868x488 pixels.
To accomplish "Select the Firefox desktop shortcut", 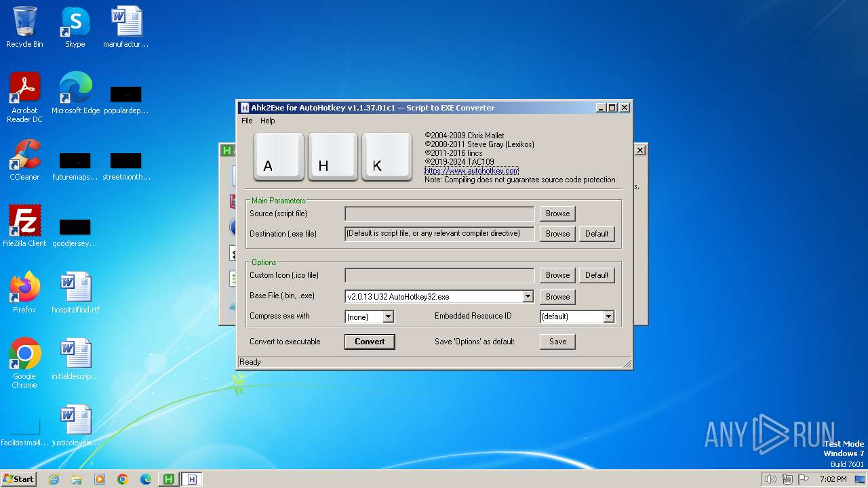I will (24, 293).
